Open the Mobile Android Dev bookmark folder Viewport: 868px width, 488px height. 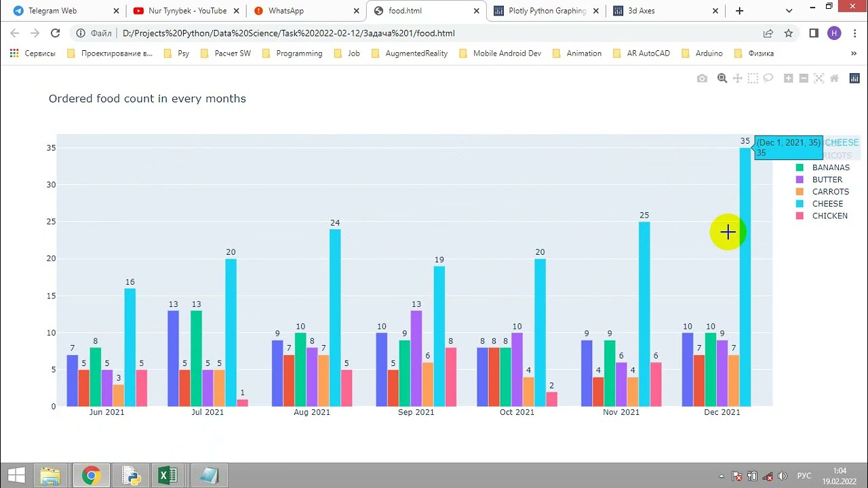point(500,53)
